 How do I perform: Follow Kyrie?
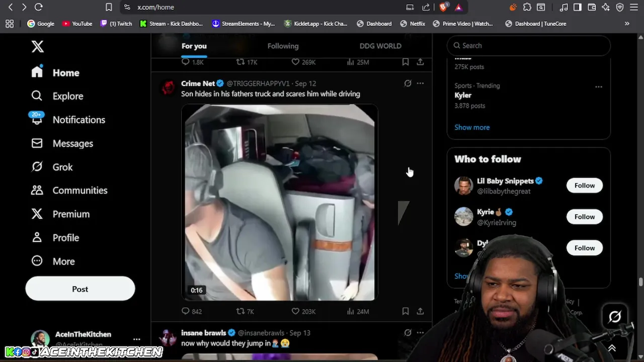point(585,217)
